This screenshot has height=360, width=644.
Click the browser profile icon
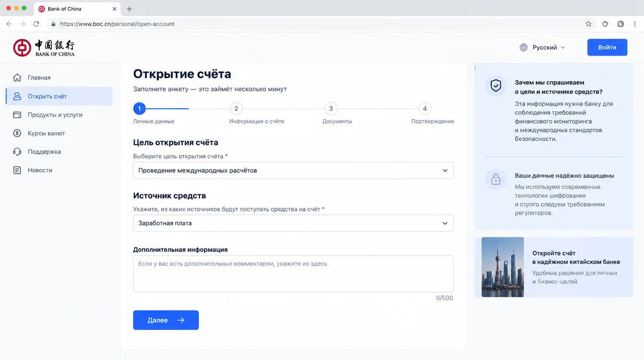(x=621, y=24)
